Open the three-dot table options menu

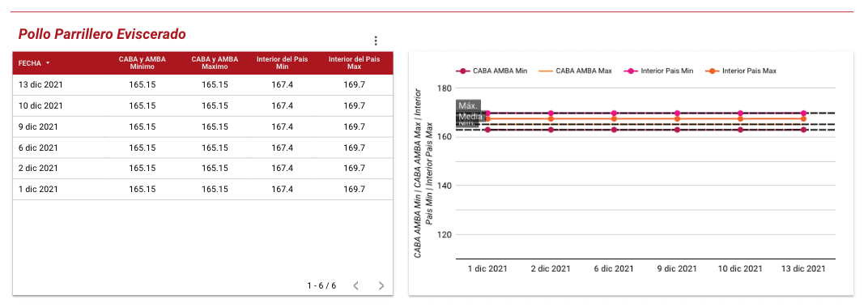pyautogui.click(x=376, y=41)
